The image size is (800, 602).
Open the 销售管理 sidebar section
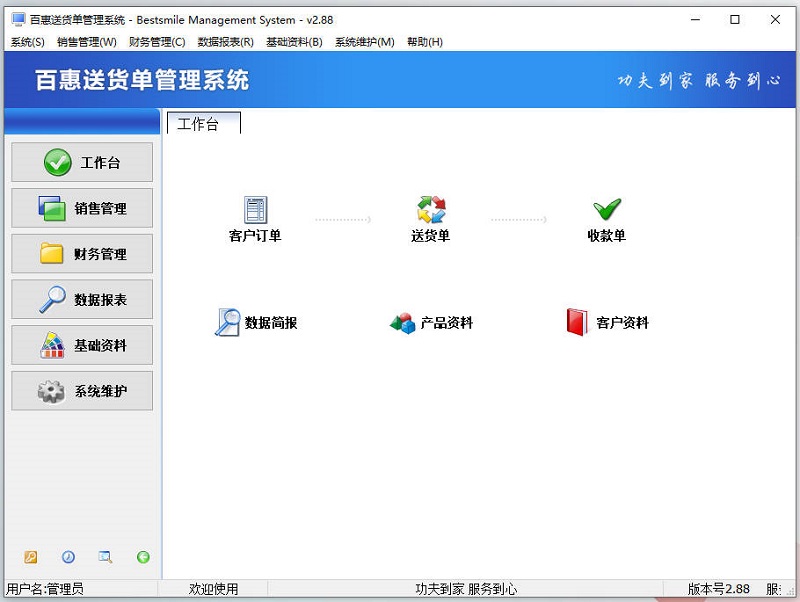82,208
